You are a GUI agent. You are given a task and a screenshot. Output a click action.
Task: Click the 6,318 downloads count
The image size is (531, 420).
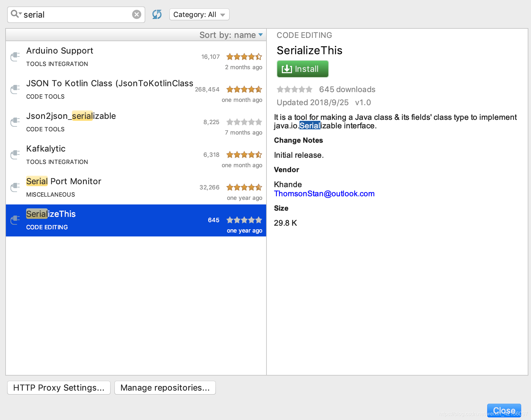point(212,155)
